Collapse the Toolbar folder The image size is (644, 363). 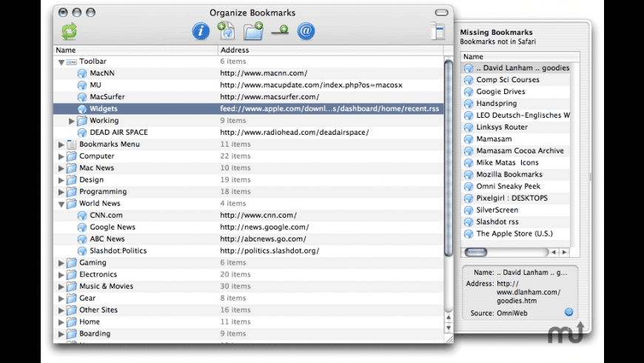(x=61, y=62)
